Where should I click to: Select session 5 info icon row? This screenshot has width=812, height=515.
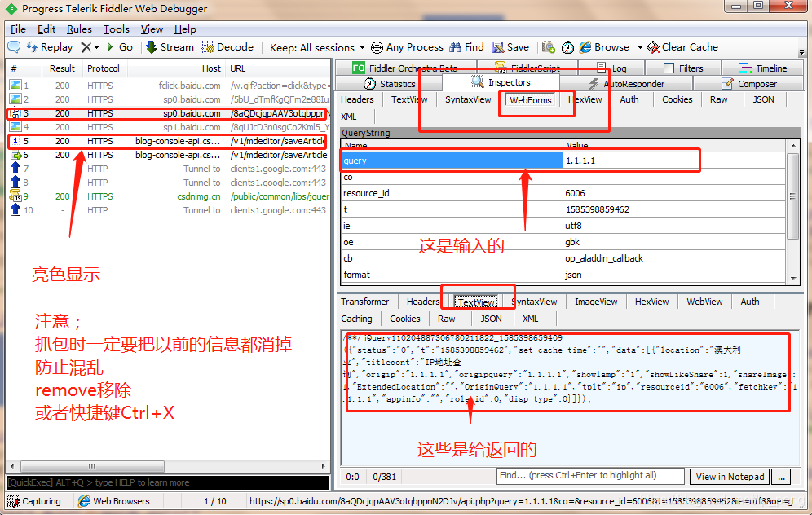[167, 141]
